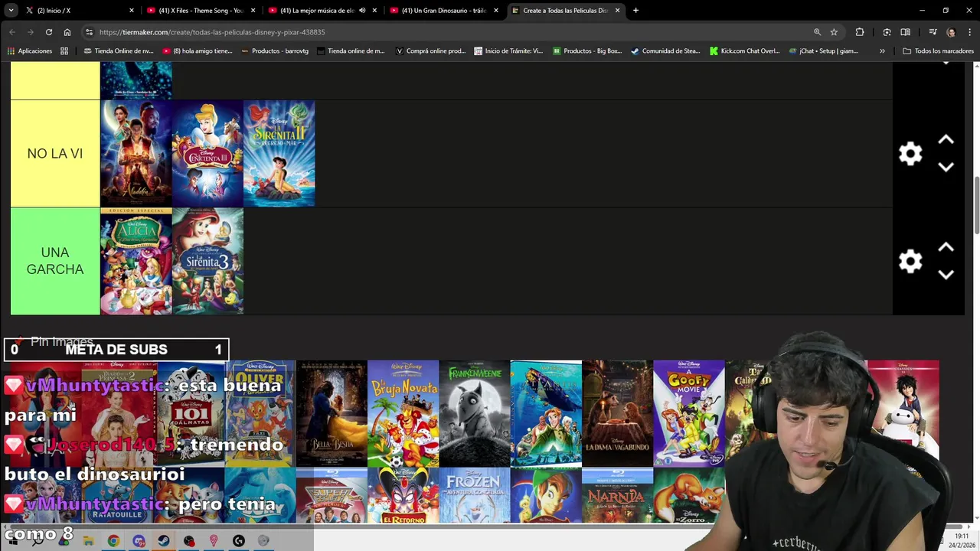Screen dimensions: 980x551
Task: Open settings gear for UNA GARCHA tier
Action: (x=910, y=262)
